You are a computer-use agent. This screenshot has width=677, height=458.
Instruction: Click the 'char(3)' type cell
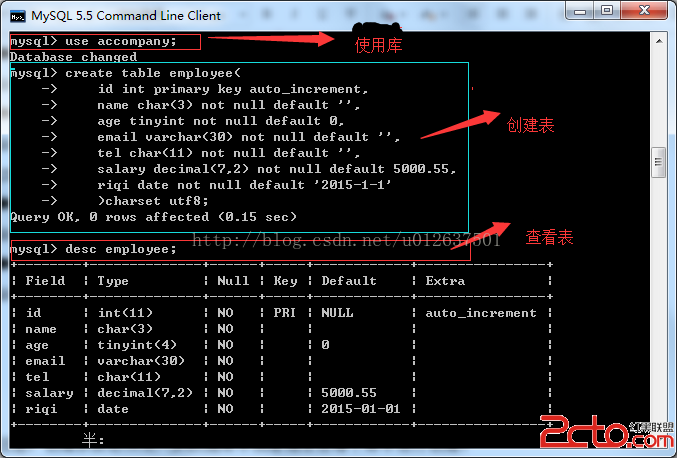pyautogui.click(x=125, y=329)
